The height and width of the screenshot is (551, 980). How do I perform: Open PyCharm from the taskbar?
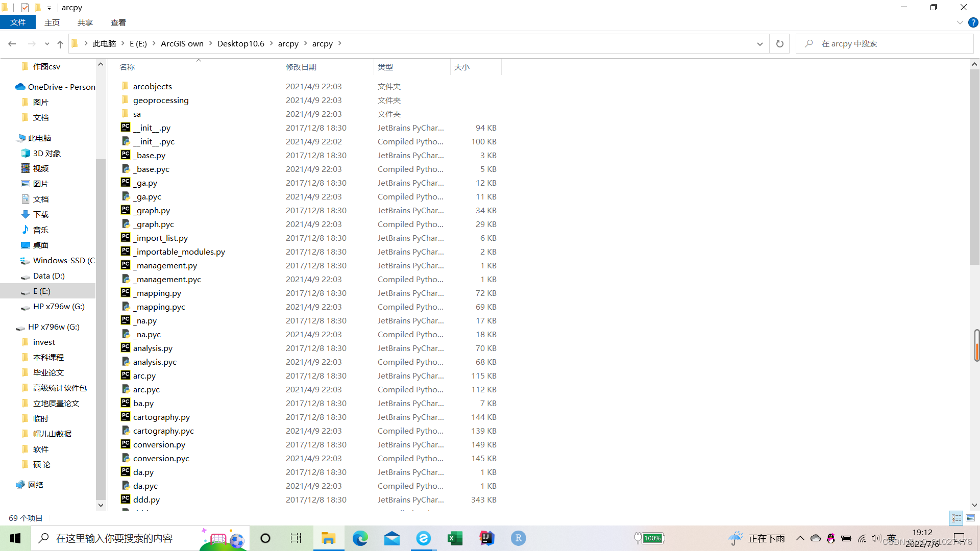pos(486,538)
